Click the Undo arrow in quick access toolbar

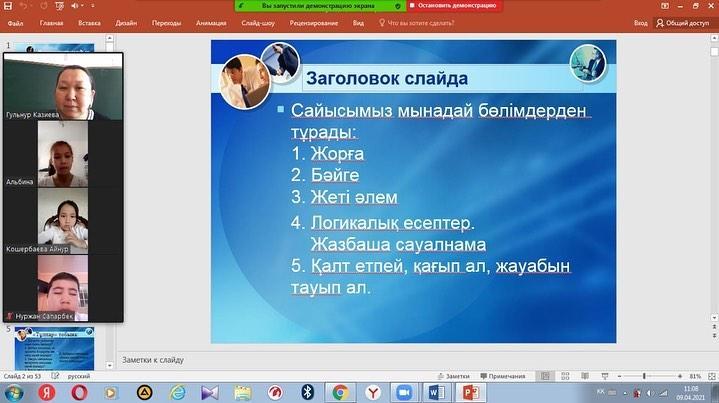click(23, 5)
